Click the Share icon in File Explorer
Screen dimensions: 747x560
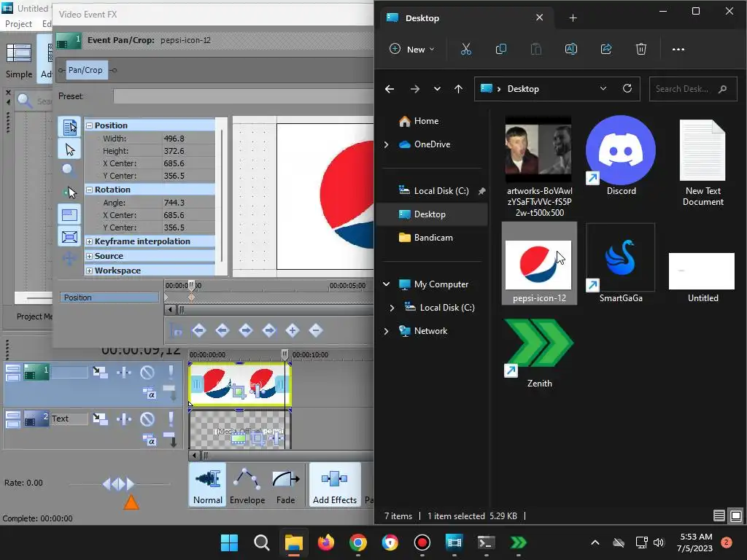pos(606,49)
